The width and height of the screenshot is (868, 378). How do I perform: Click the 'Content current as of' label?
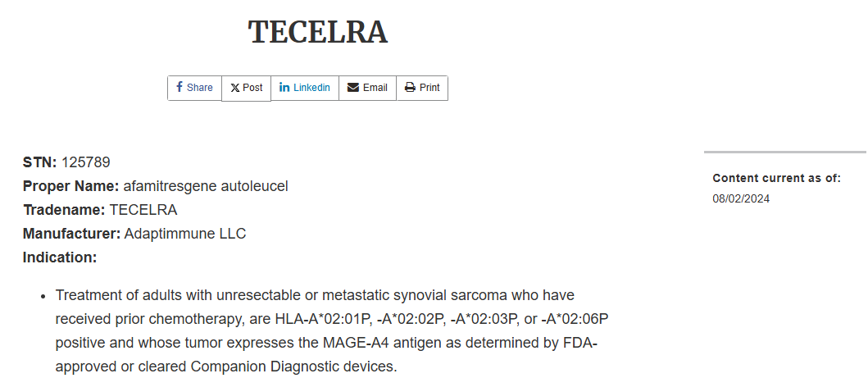pos(776,178)
